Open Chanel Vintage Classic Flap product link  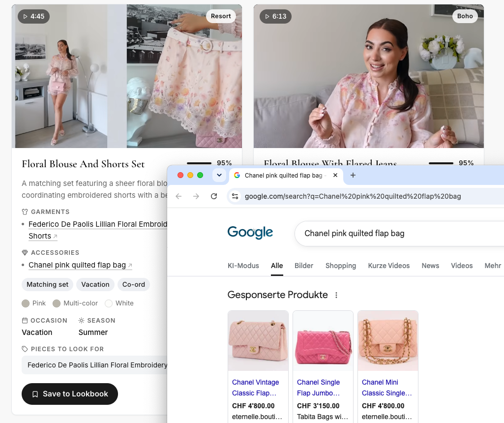[256, 388]
